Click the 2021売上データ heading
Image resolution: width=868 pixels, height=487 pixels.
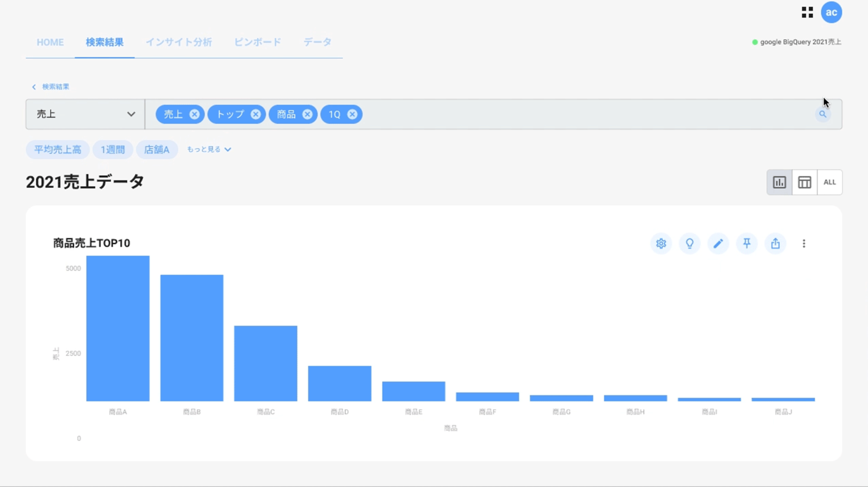pyautogui.click(x=85, y=182)
